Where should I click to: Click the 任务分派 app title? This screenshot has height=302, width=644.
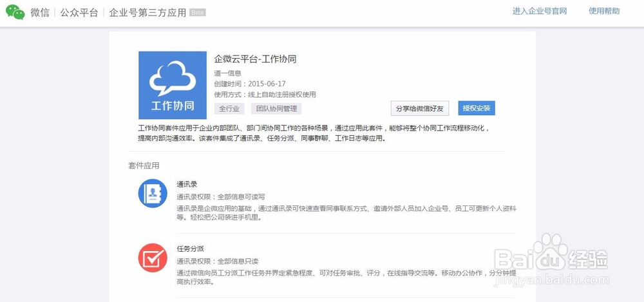(x=190, y=249)
